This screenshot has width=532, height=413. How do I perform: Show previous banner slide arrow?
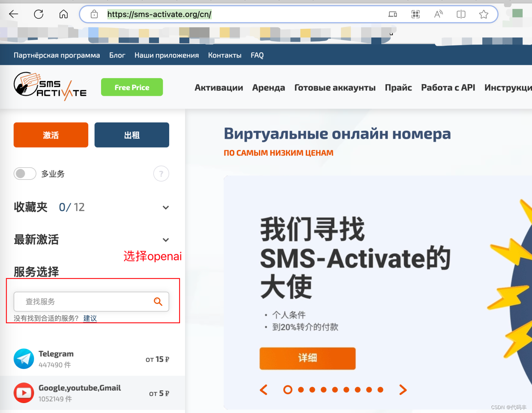tap(264, 390)
